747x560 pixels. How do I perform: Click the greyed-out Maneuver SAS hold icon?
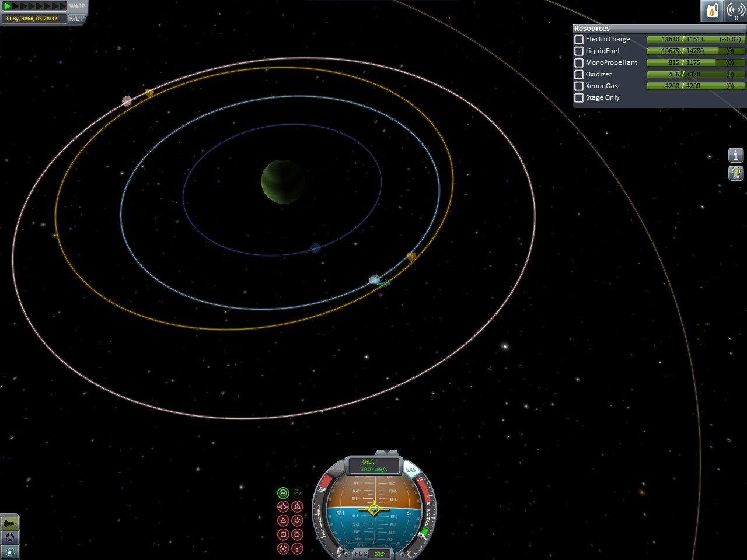coord(297,493)
